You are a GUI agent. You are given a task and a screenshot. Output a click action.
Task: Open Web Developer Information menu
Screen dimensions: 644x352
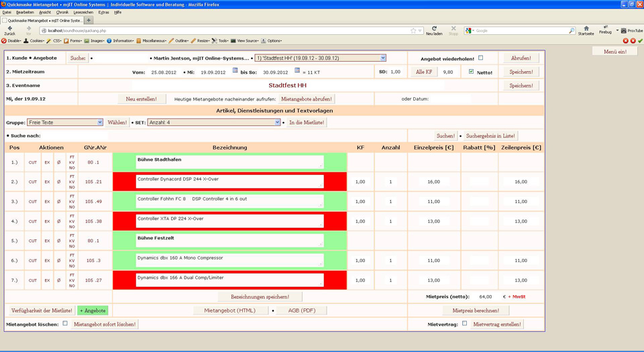(120, 41)
